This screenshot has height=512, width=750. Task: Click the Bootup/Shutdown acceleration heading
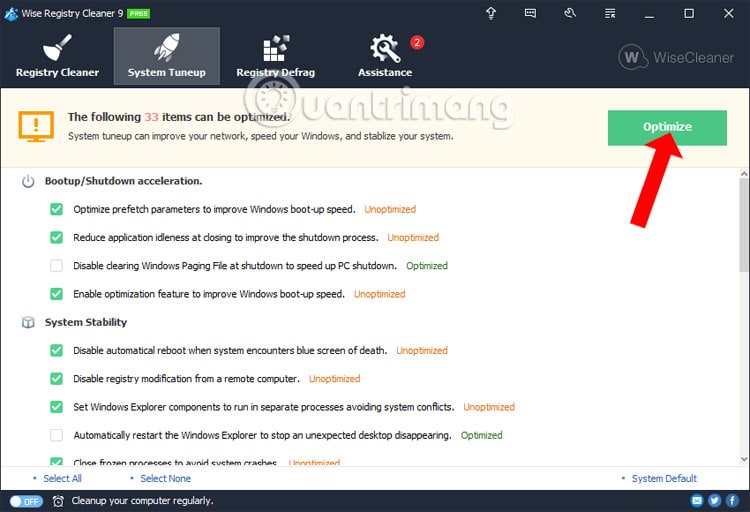pos(123,181)
